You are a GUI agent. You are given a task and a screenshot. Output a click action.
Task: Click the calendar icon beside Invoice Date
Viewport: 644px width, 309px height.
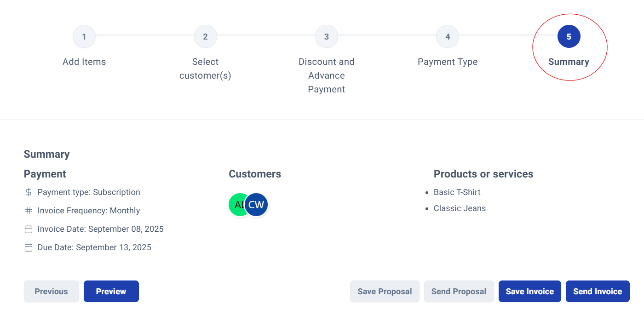(x=29, y=229)
